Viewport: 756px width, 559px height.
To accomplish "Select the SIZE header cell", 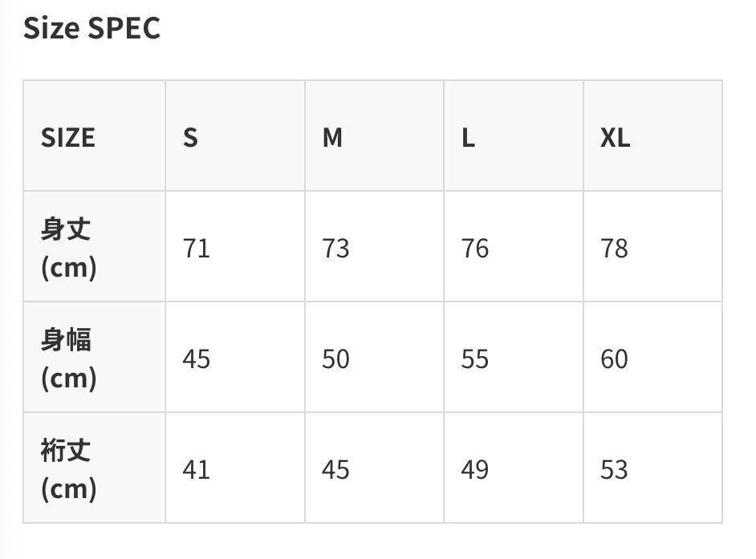I will [x=95, y=136].
